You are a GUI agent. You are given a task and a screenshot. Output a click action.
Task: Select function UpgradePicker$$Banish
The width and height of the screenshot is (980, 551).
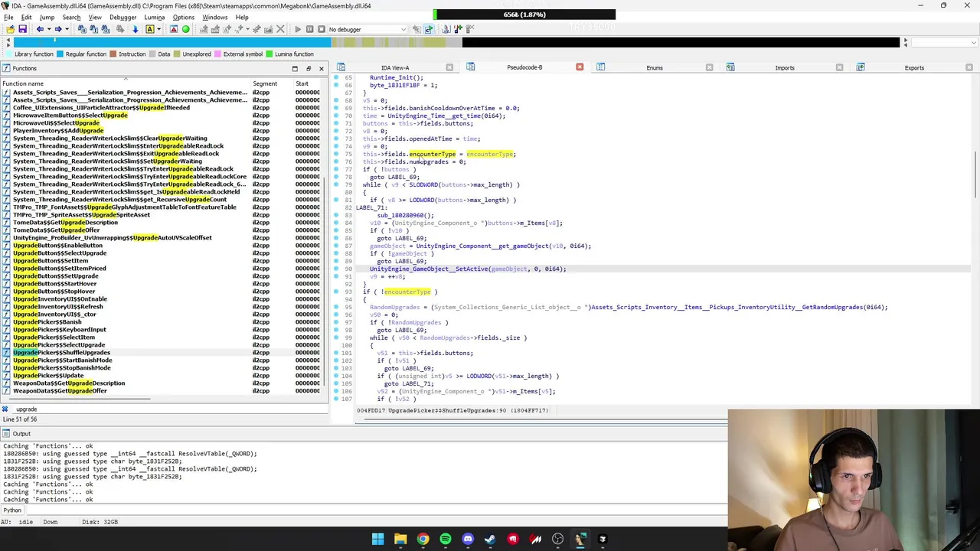pos(47,322)
